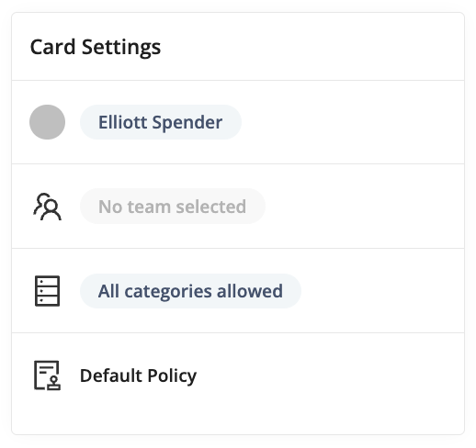This screenshot has width=476, height=448.
Task: Click the word categories in allowed pill
Action: [168, 291]
